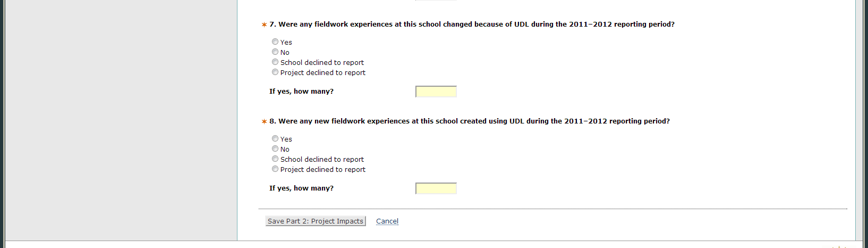
Task: Mark 'Project declined to report' under question 8
Action: [275, 169]
